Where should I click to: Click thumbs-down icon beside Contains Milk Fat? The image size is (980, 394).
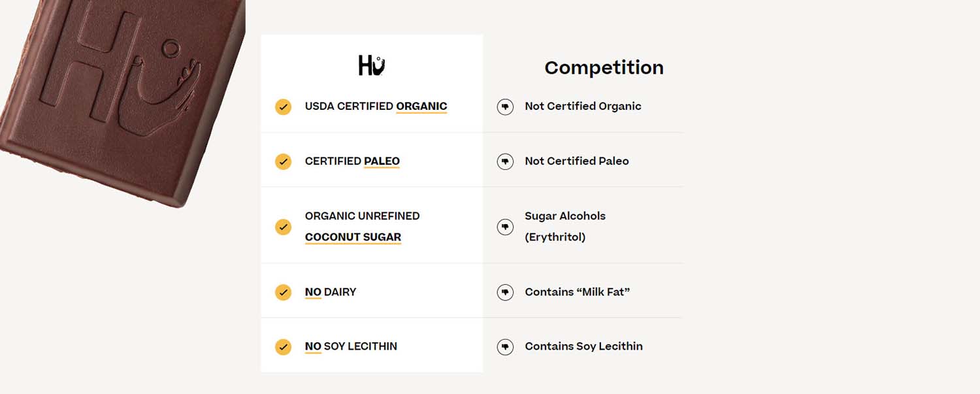click(505, 292)
